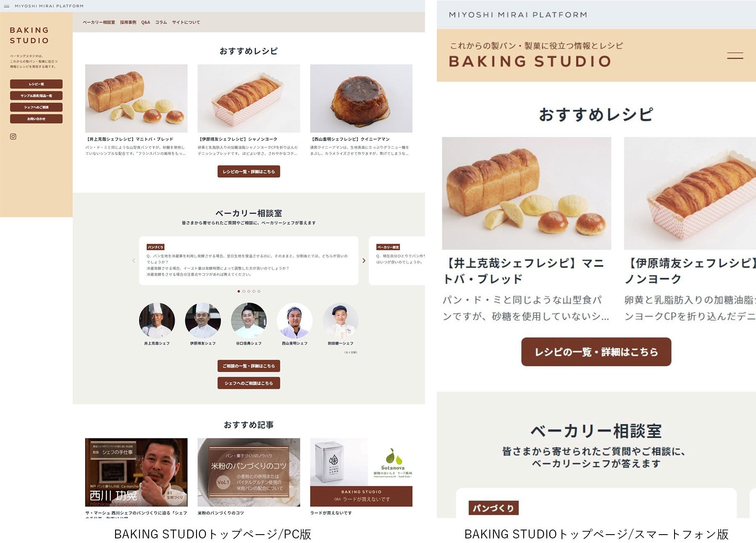Select the last carousel pagination dot
Image resolution: width=756 pixels, height=543 pixels.
(x=259, y=291)
